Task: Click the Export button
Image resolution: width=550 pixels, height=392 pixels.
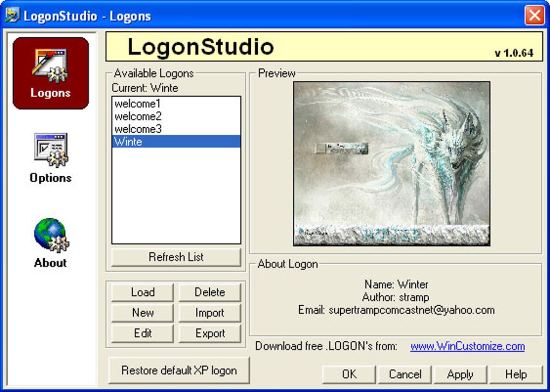Action: tap(210, 333)
